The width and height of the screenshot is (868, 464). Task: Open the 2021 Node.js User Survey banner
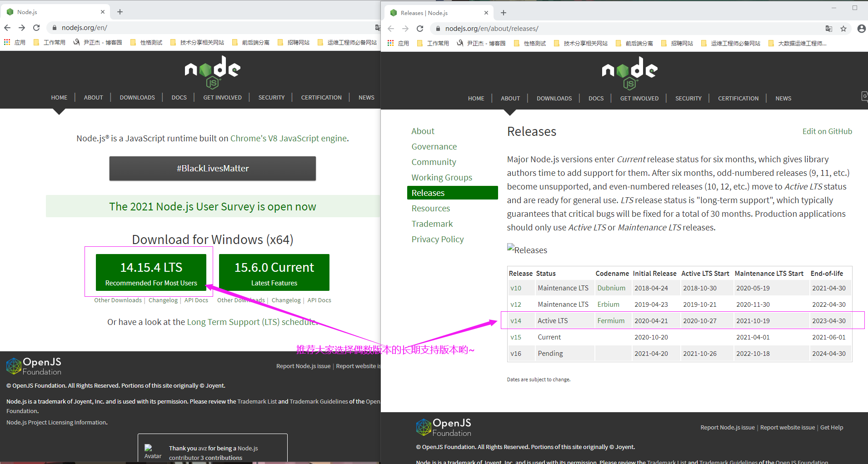213,206
